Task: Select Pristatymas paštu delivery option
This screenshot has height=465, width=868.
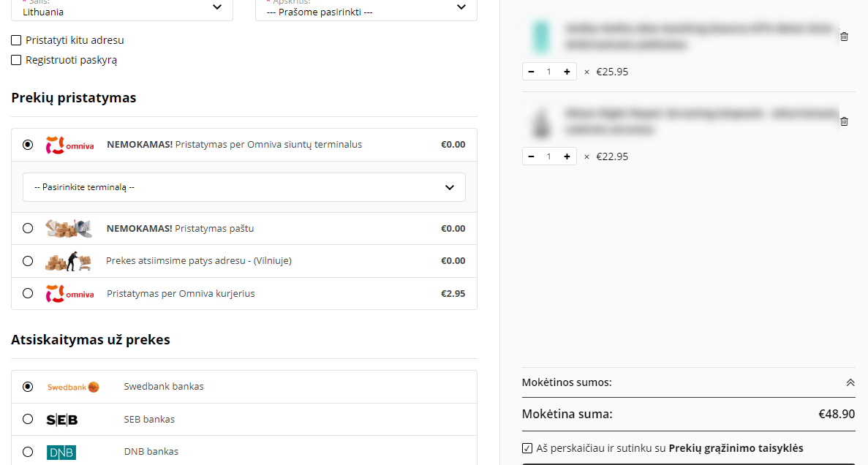Action: tap(28, 228)
